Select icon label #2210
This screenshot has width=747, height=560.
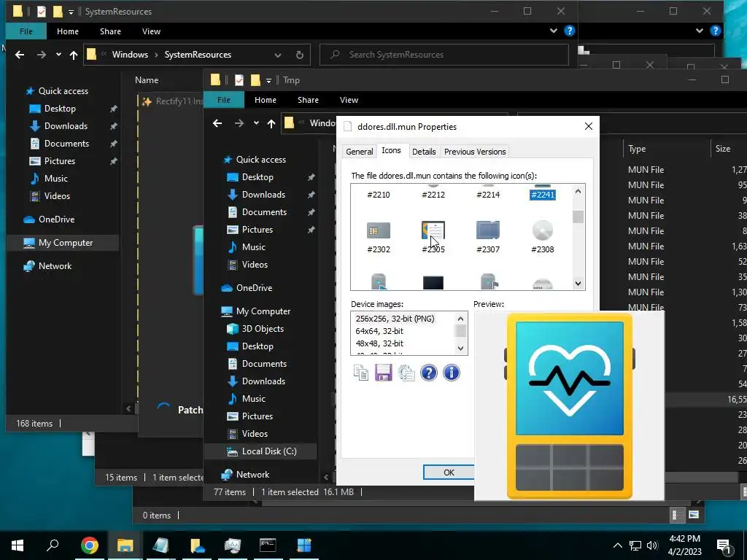[379, 195]
